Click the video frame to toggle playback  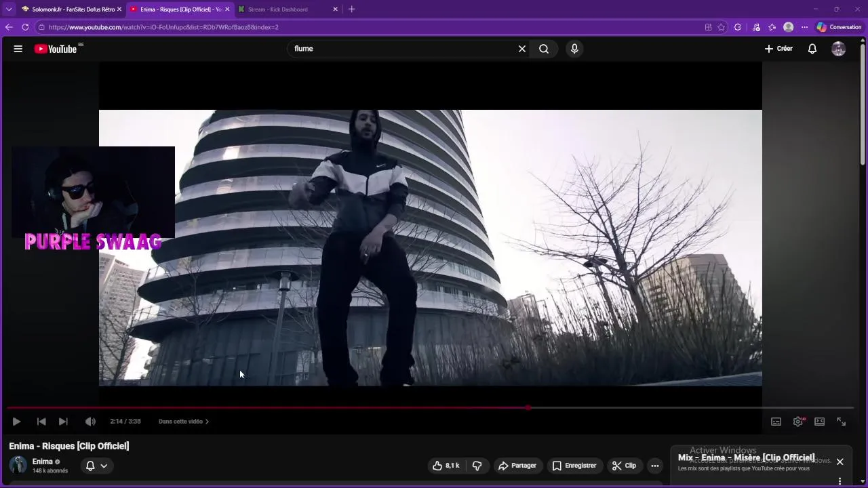pos(430,247)
